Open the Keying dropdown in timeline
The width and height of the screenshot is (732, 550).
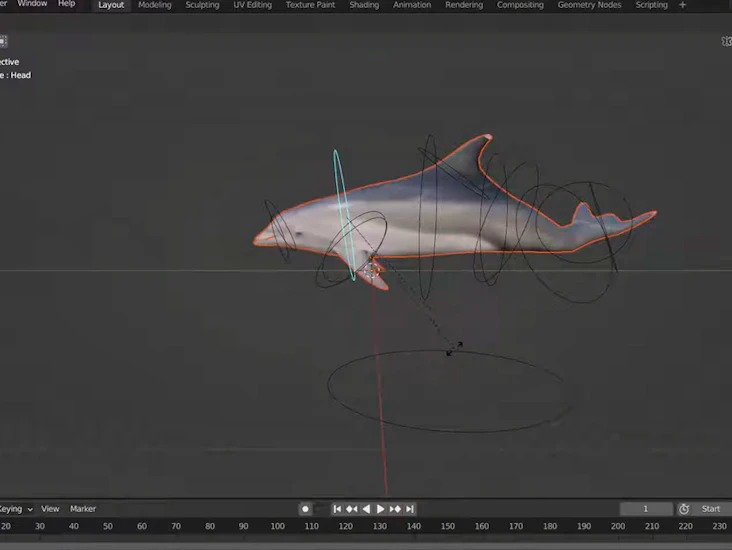tap(16, 509)
